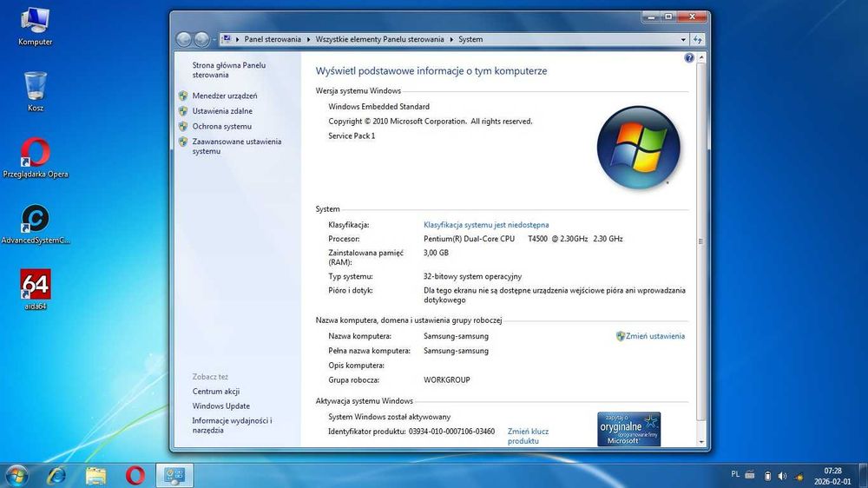This screenshot has height=488, width=868.
Task: Select the System control panel taskbar button
Action: point(175,475)
